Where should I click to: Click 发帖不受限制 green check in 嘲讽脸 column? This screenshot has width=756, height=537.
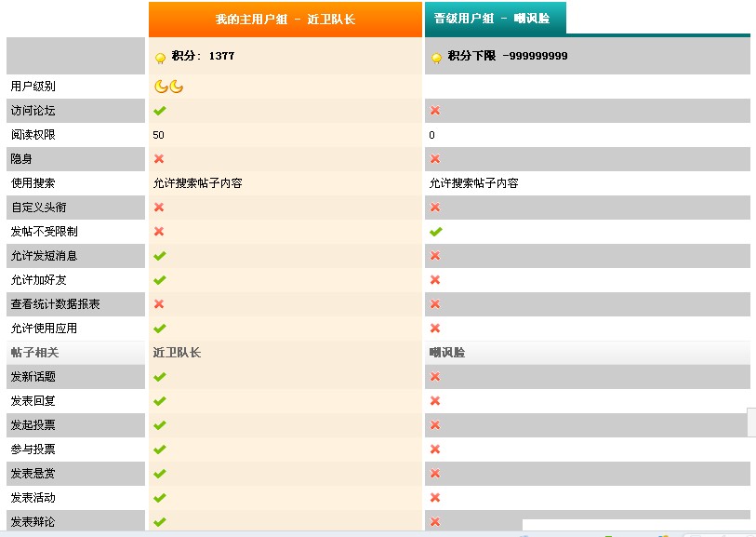point(436,232)
